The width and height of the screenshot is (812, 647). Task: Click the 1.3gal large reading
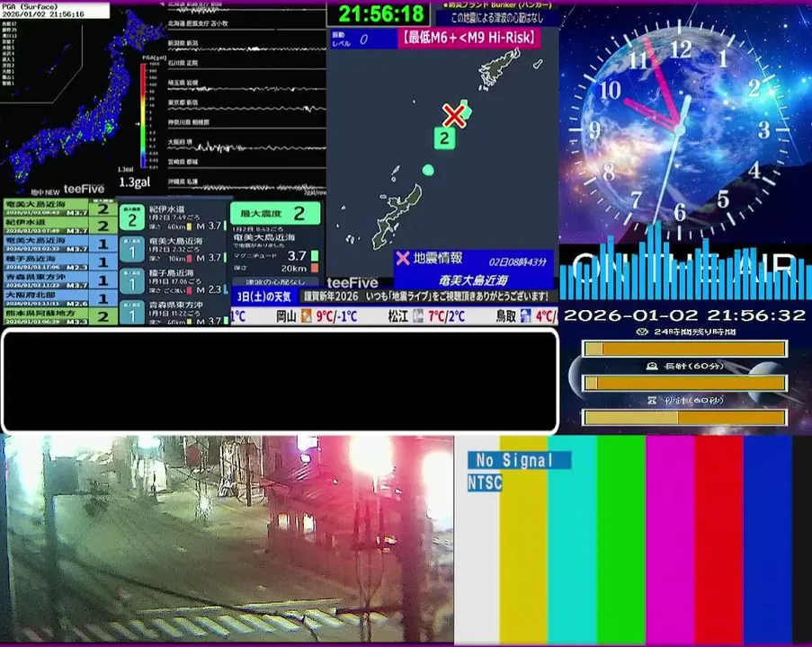[x=134, y=182]
